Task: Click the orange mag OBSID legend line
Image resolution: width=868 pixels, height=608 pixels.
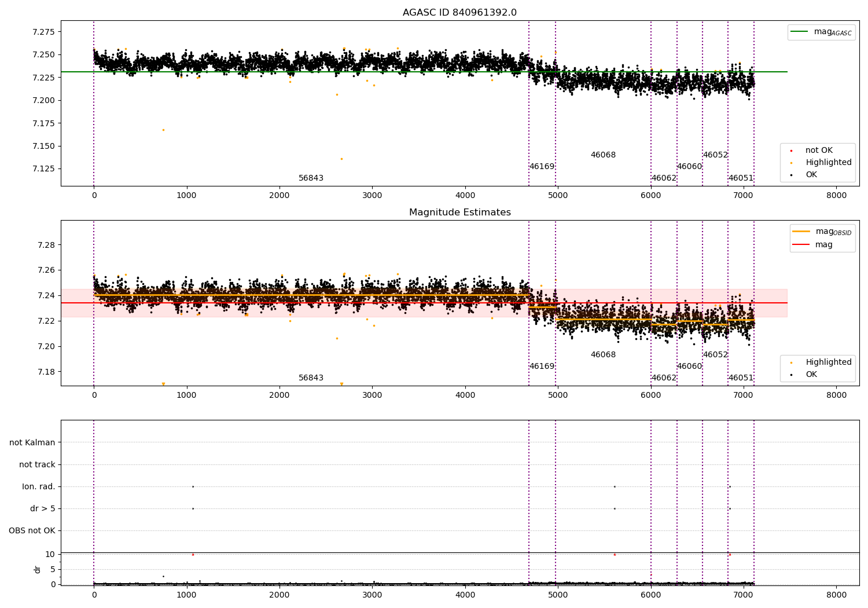Action: (801, 232)
